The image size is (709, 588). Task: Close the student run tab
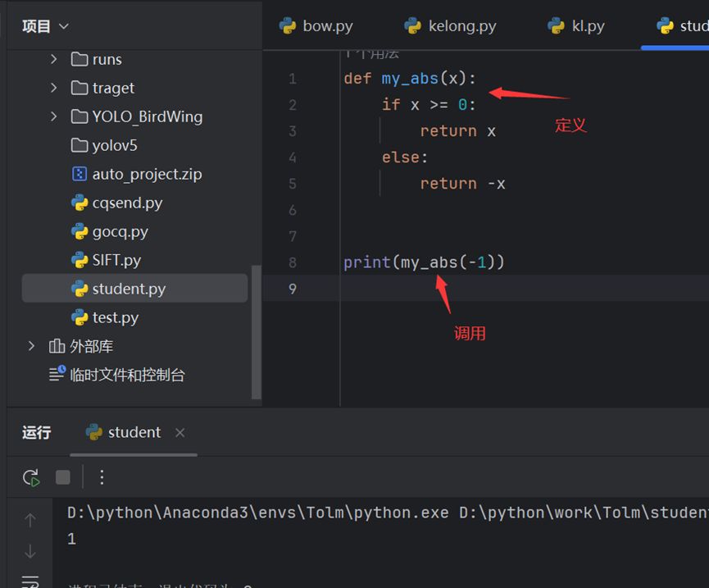click(180, 432)
